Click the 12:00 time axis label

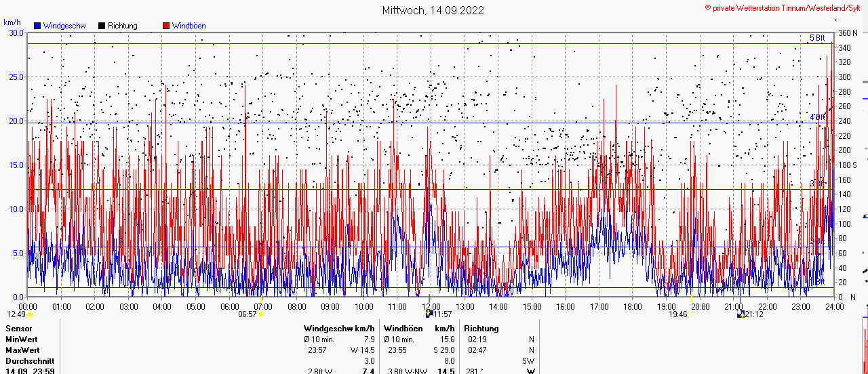431,306
